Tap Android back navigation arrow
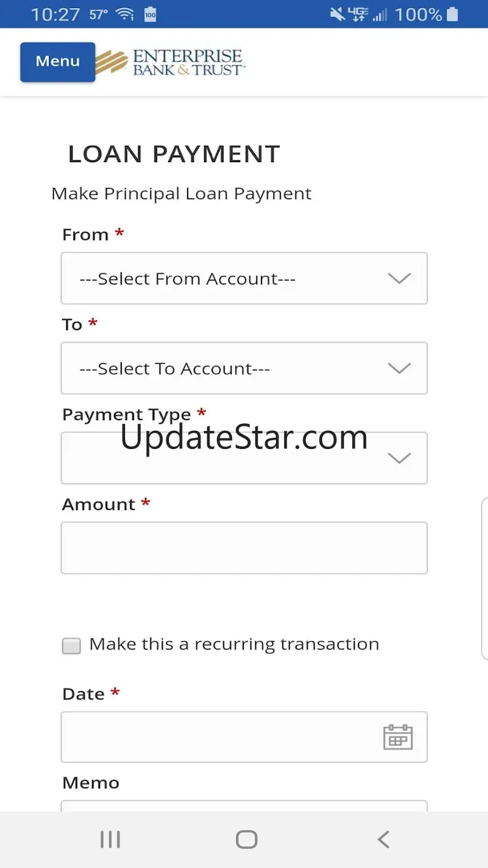 pyautogui.click(x=384, y=839)
